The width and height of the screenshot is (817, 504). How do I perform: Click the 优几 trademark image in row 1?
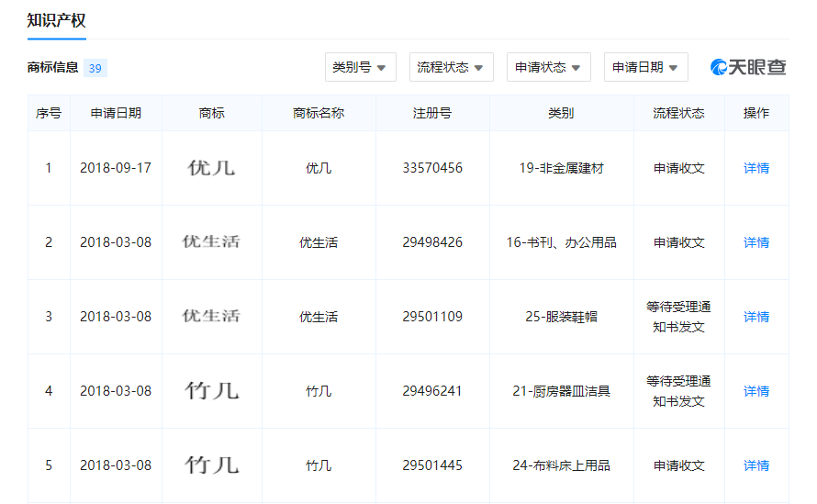click(211, 168)
